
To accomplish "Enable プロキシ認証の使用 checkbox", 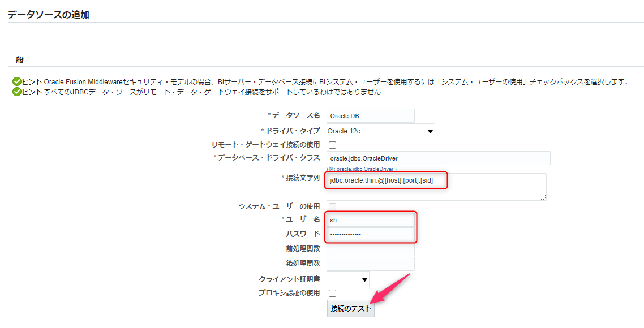I will point(333,293).
